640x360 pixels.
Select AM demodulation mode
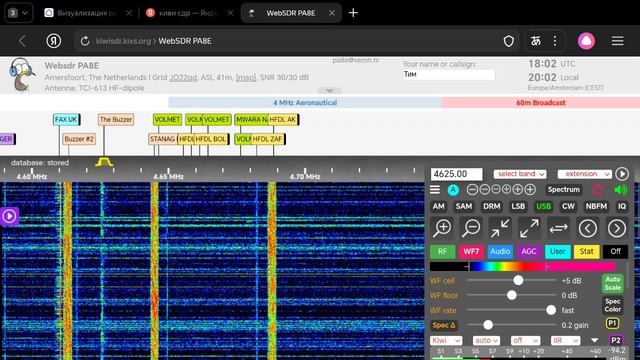click(438, 207)
